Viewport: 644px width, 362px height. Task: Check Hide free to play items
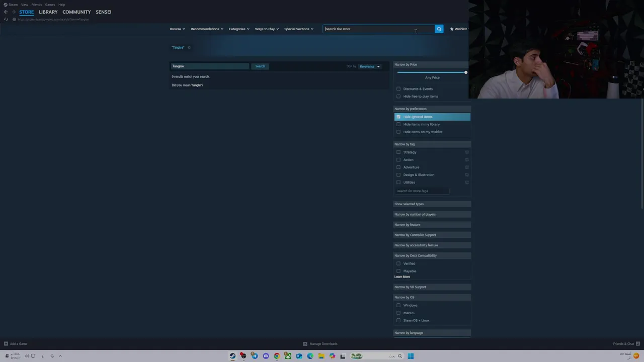pyautogui.click(x=398, y=97)
